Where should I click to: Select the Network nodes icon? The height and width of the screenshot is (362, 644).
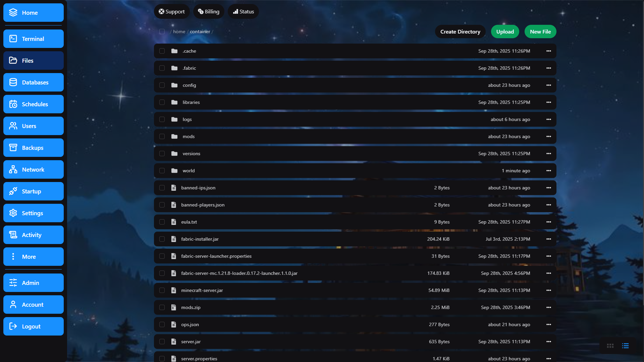[13, 169]
